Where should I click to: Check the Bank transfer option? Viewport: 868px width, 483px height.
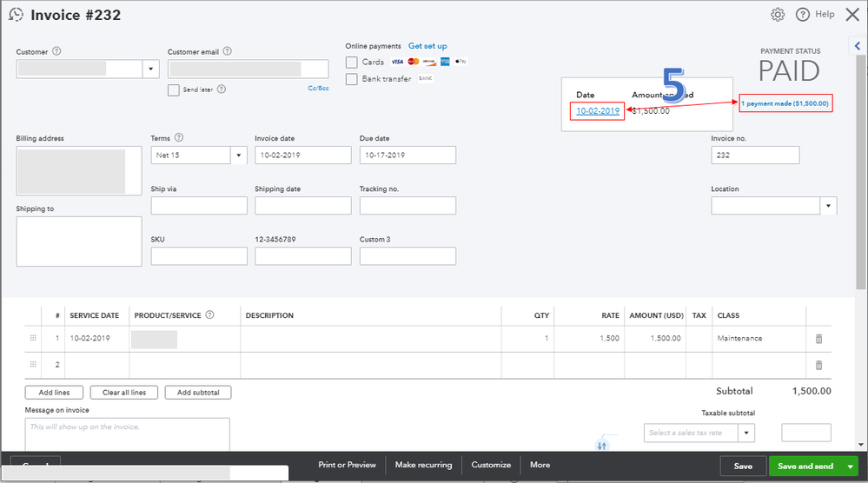[352, 79]
